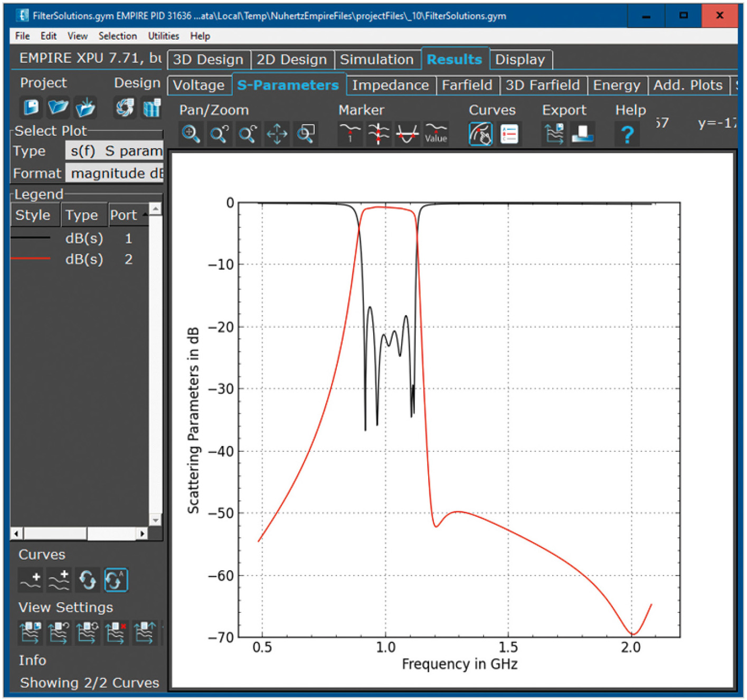Click the undo zoom magnifier icon
The height and width of the screenshot is (700, 747).
(219, 134)
